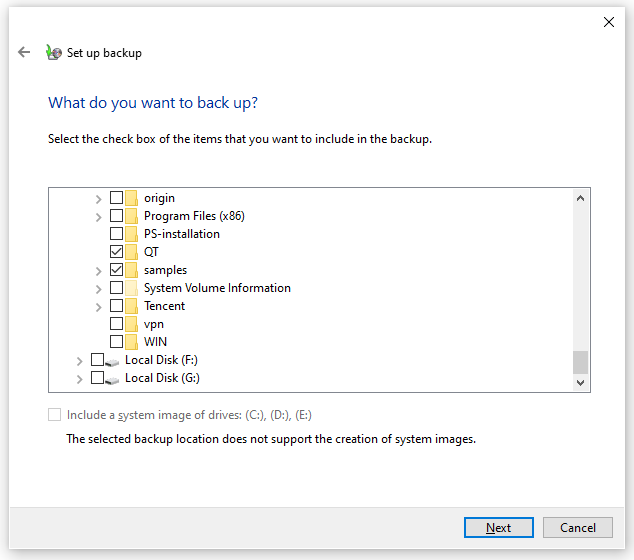Check the Local Disk (F:) checkbox
Image resolution: width=634 pixels, height=560 pixels.
pyautogui.click(x=97, y=359)
